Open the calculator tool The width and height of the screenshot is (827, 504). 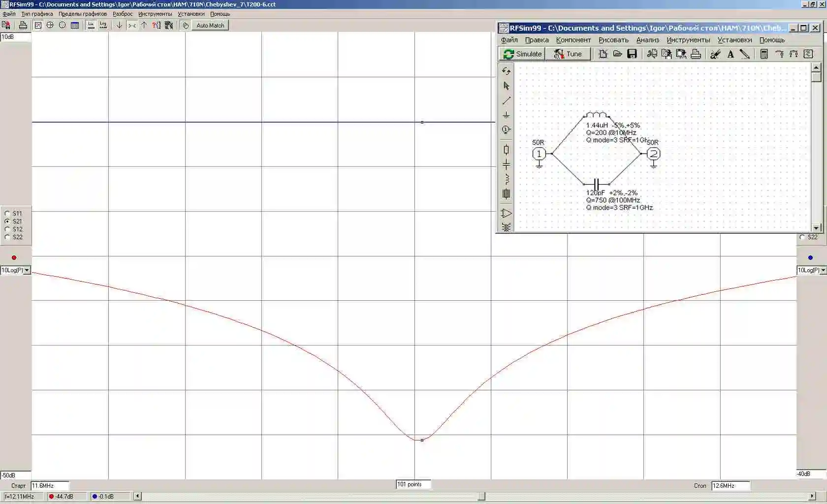[x=764, y=54]
